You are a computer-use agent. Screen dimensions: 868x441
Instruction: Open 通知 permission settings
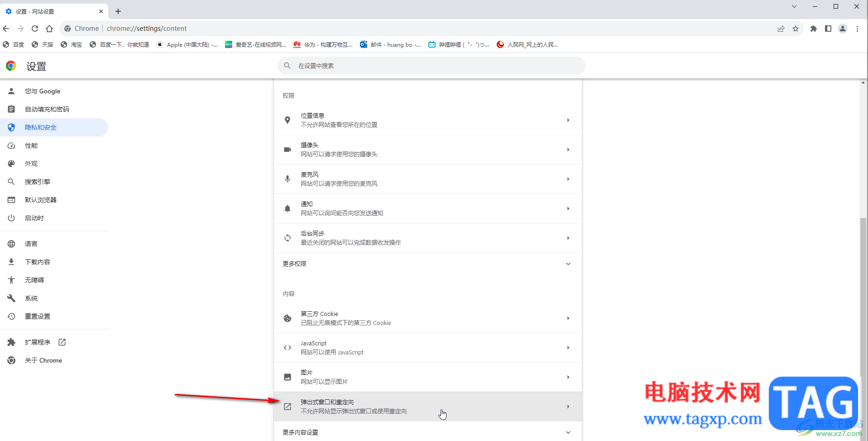pyautogui.click(x=427, y=208)
